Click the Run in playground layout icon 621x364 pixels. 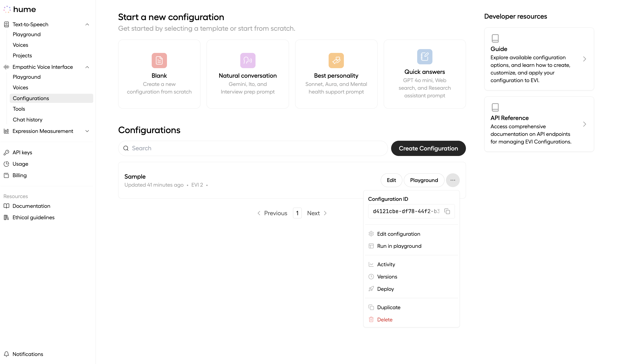click(x=371, y=246)
